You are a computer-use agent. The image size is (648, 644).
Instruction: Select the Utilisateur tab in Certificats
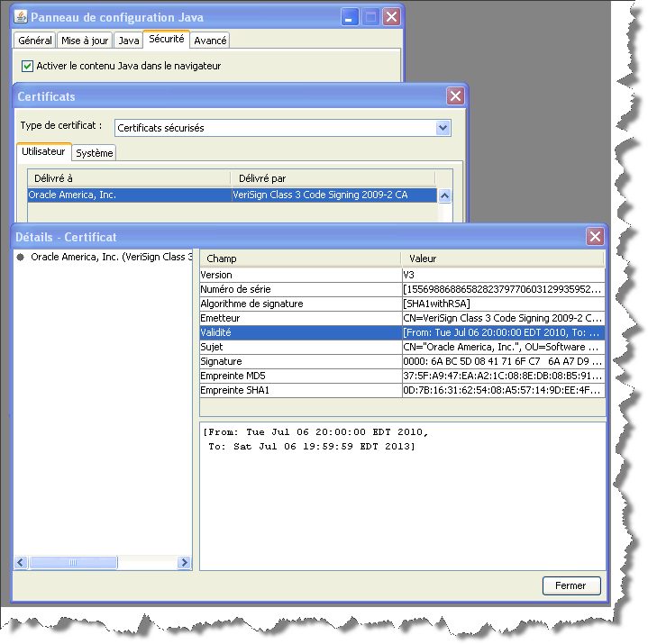pyautogui.click(x=43, y=151)
